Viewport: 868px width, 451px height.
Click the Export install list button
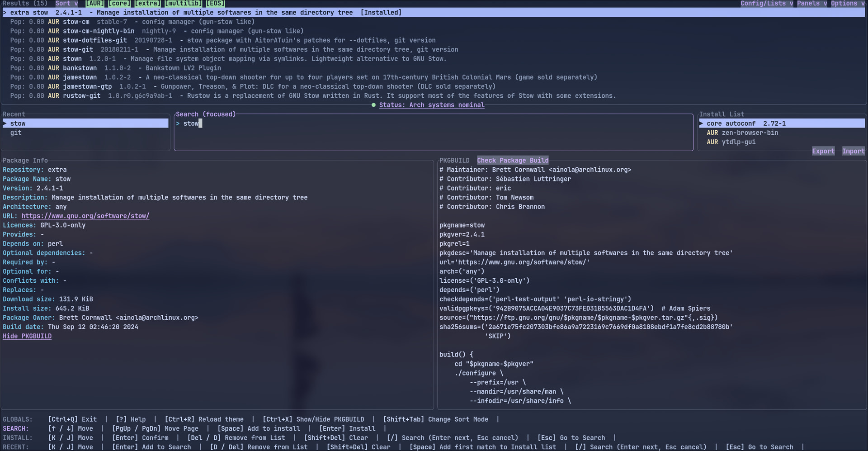coord(823,151)
